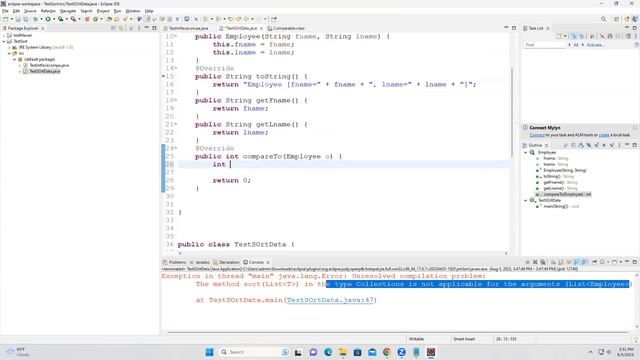The image size is (640, 360).
Task: Click the Activate link in Task List
Action: point(595,45)
